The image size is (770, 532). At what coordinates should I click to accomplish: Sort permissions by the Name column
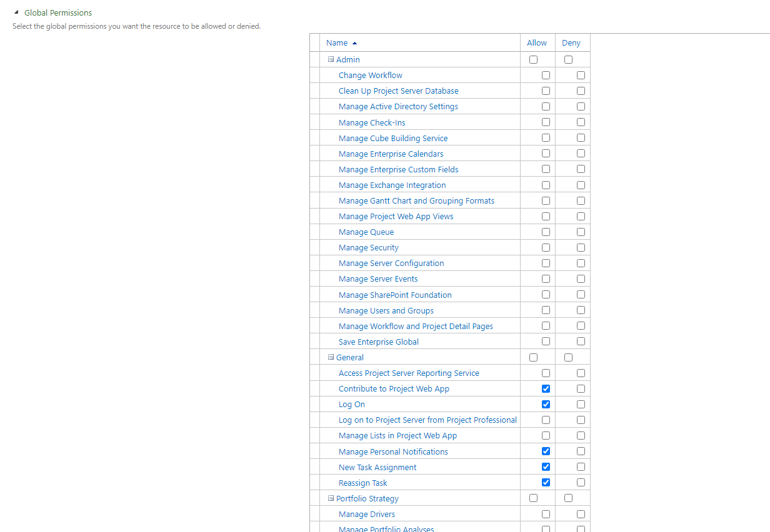pos(337,43)
